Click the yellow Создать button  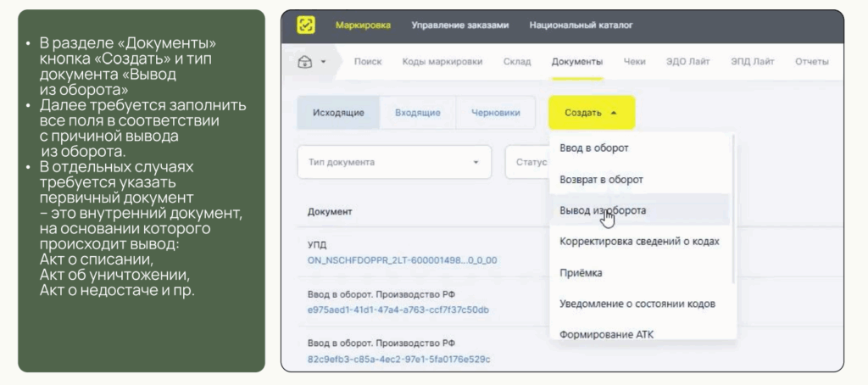click(592, 113)
